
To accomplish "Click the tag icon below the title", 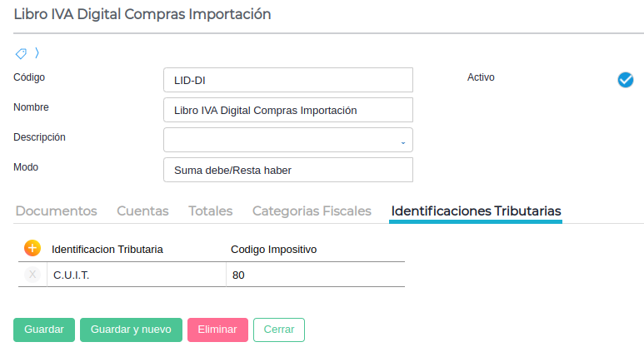I will [x=21, y=53].
